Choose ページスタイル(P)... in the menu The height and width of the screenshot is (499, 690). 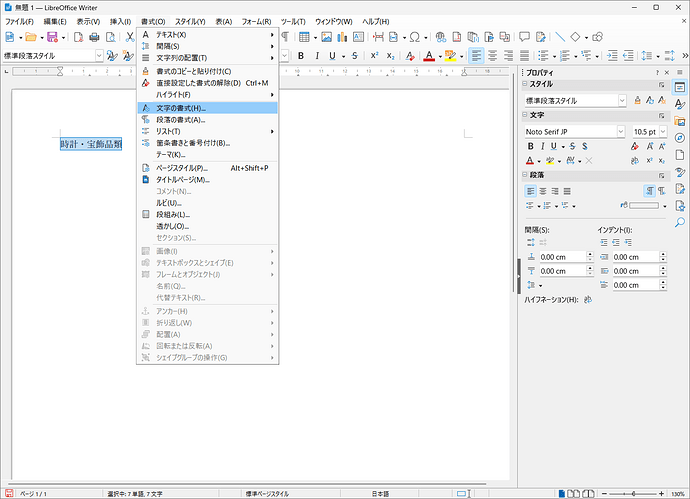tap(182, 168)
